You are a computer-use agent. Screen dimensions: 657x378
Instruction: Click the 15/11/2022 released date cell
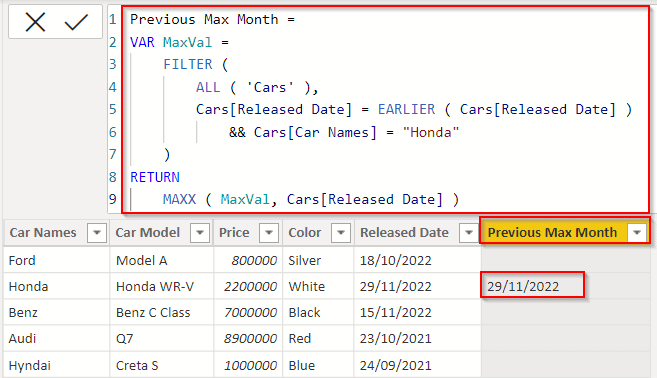(418, 312)
